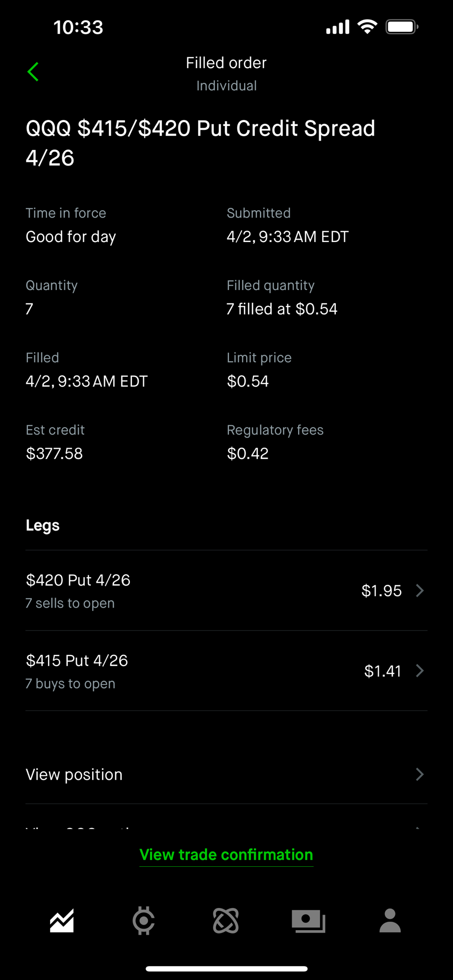This screenshot has height=980, width=453.
Task: Expand the chevron beside the $1.95 price
Action: (x=420, y=590)
